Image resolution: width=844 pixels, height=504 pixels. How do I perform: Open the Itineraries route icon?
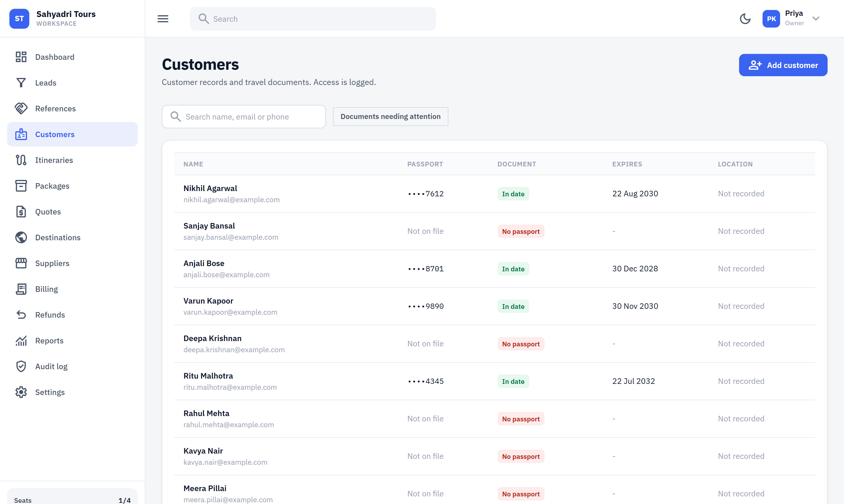[x=21, y=160]
